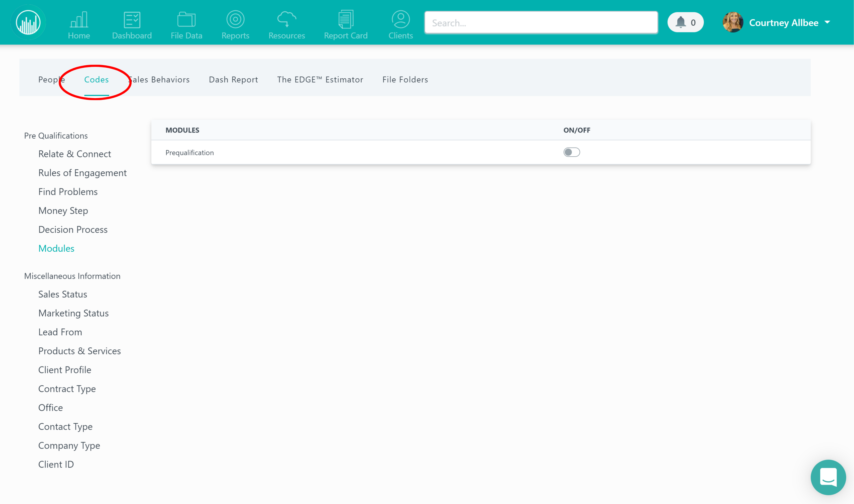Switch to the Sales Behaviors tab
The image size is (854, 504).
159,79
